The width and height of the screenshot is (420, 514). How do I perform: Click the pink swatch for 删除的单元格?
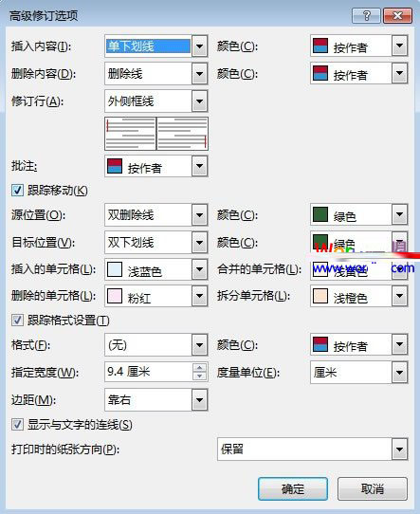coord(115,296)
